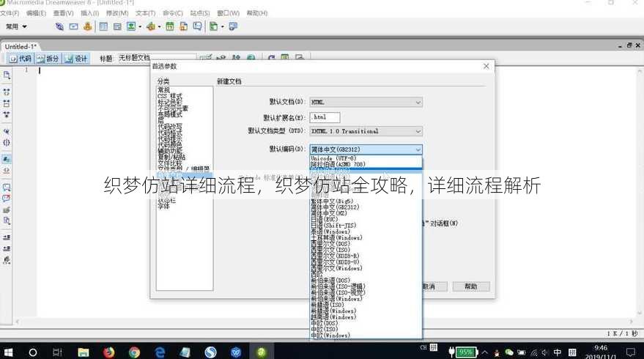Click the 标题 document title field

click(156, 58)
